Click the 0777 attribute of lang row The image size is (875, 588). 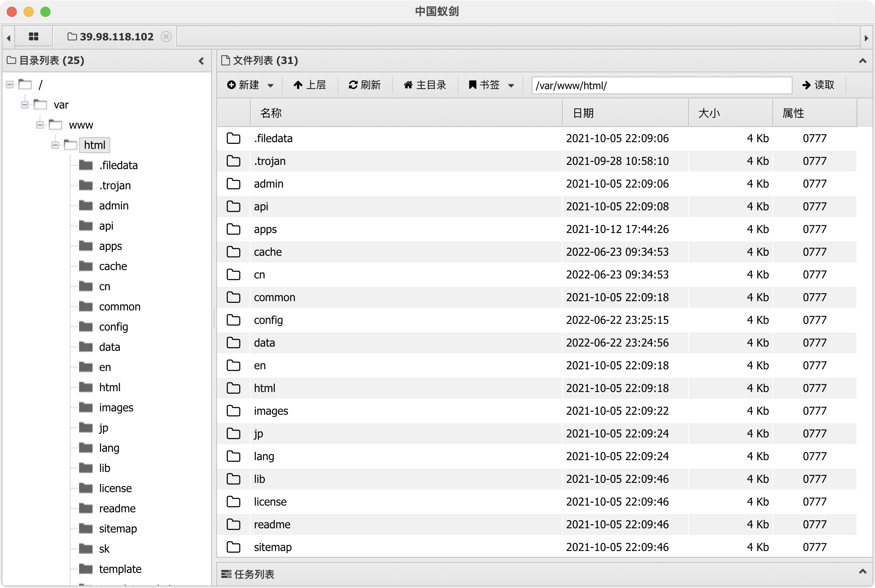815,456
